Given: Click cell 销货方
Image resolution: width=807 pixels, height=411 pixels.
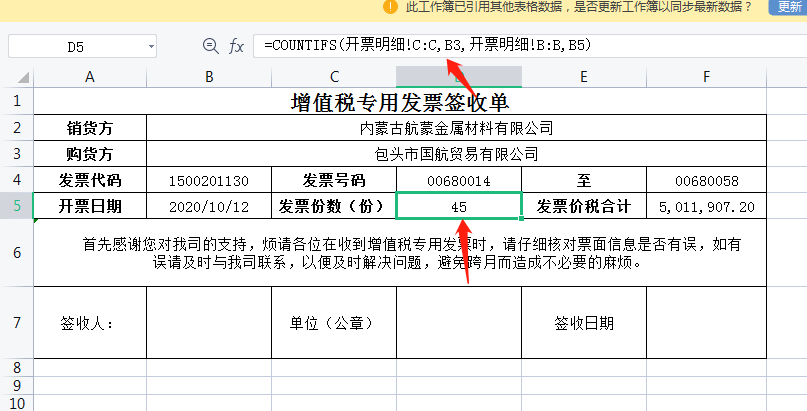Looking at the screenshot, I should (90, 128).
